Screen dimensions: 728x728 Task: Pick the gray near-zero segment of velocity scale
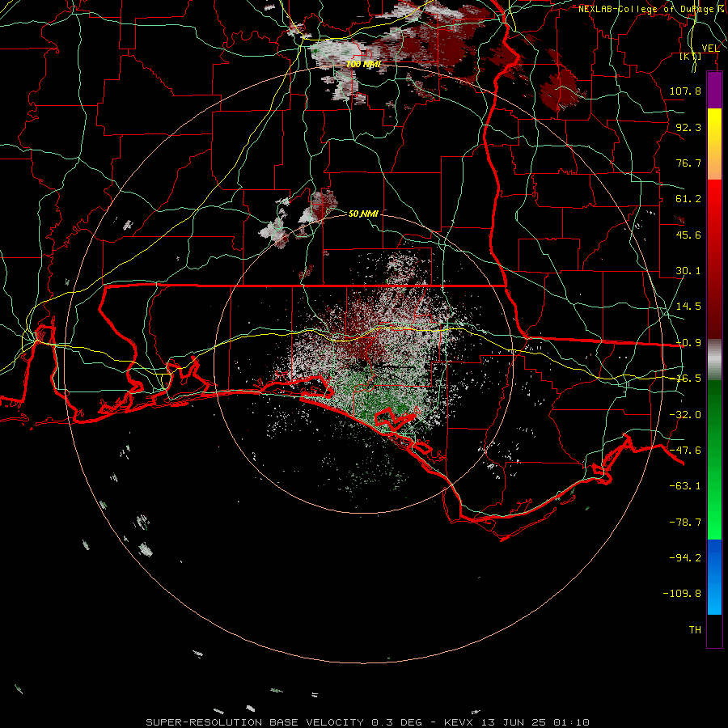pyautogui.click(x=714, y=359)
